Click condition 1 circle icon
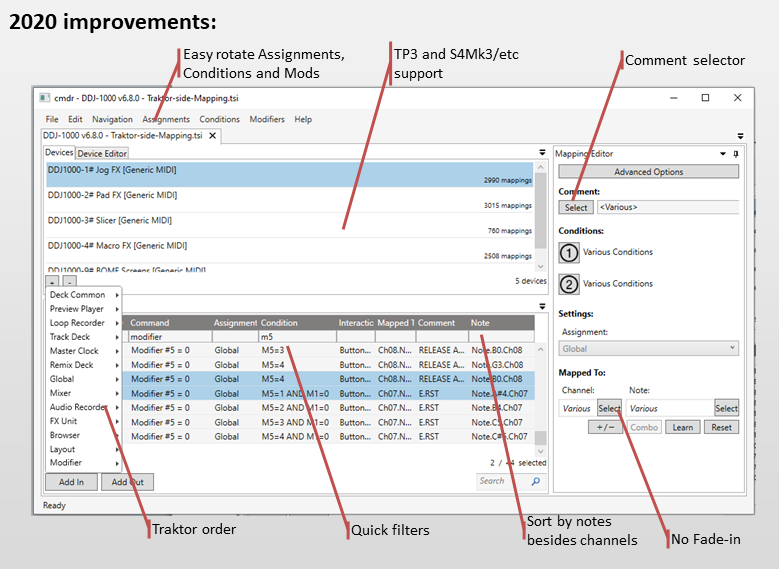 (x=569, y=252)
